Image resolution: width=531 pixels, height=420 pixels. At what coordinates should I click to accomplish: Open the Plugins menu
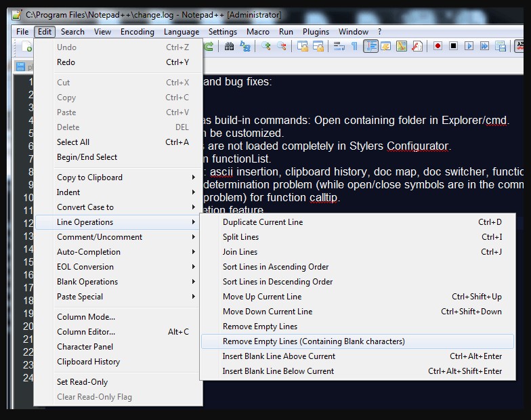coord(316,32)
